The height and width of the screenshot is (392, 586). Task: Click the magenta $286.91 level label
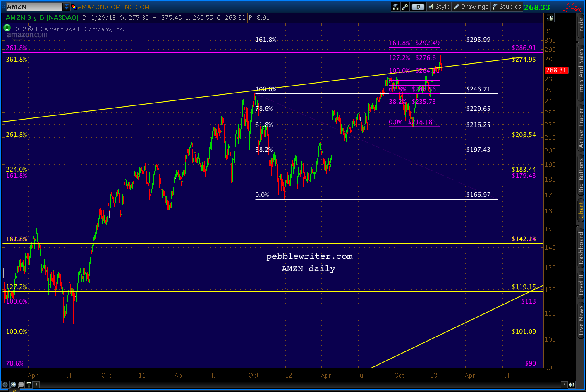click(524, 48)
